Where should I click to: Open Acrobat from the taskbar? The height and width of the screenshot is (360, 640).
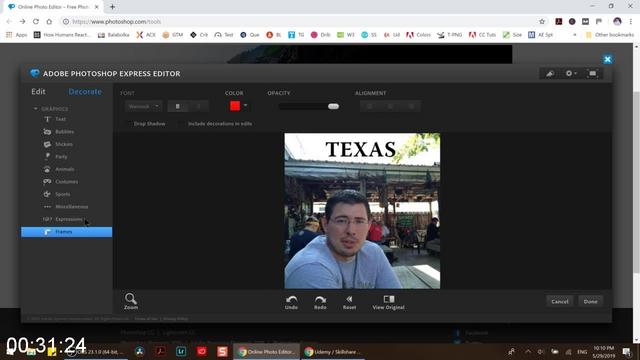click(x=160, y=351)
